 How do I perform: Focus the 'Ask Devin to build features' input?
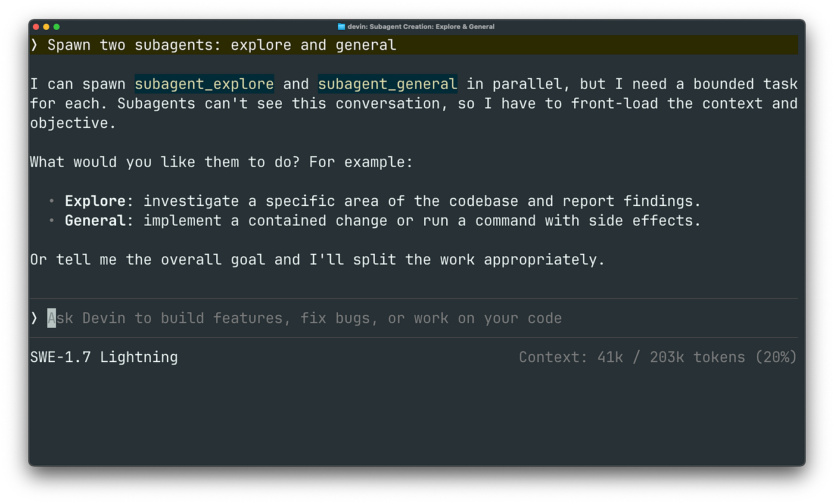point(413,318)
